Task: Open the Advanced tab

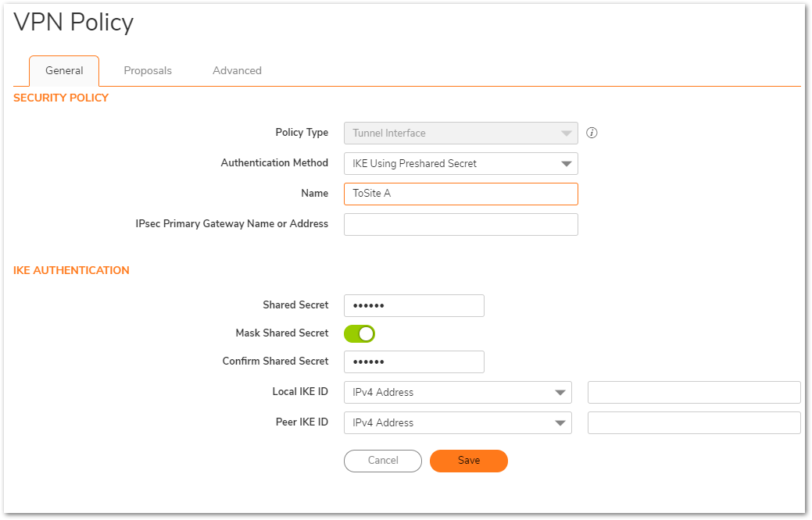Action: click(x=237, y=71)
